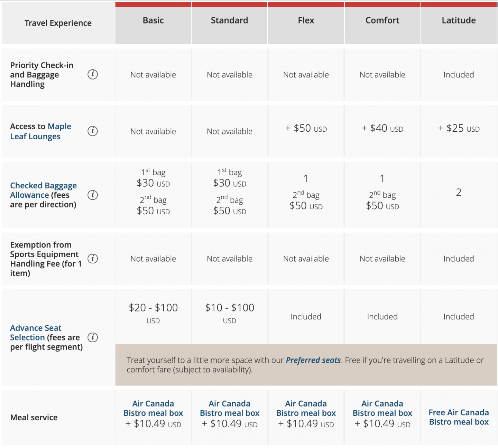This screenshot has height=448, width=498.
Task: Open Bistro meal box link under Comfort
Action: pyautogui.click(x=382, y=409)
